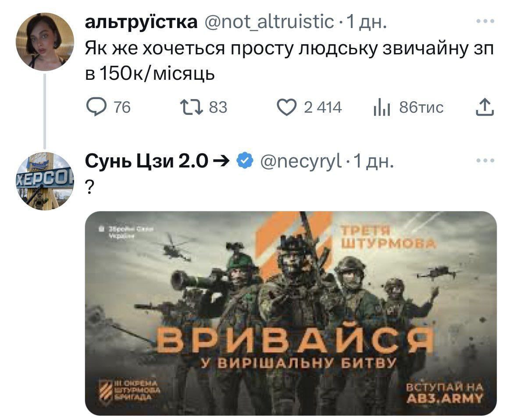Click the 2 414 likes count
The width and height of the screenshot is (513, 420).
point(323,107)
